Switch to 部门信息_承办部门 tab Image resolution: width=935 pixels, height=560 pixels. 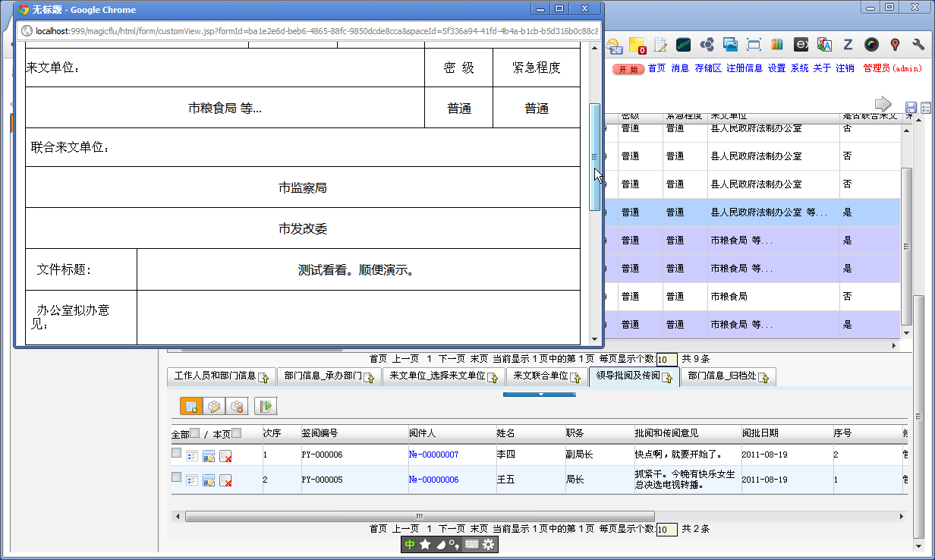[323, 376]
